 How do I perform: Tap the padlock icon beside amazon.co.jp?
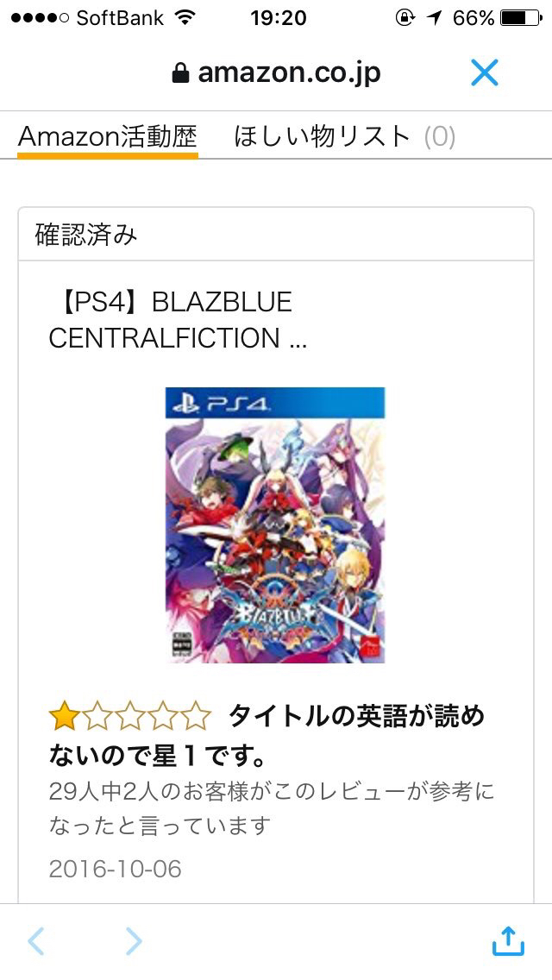(180, 74)
